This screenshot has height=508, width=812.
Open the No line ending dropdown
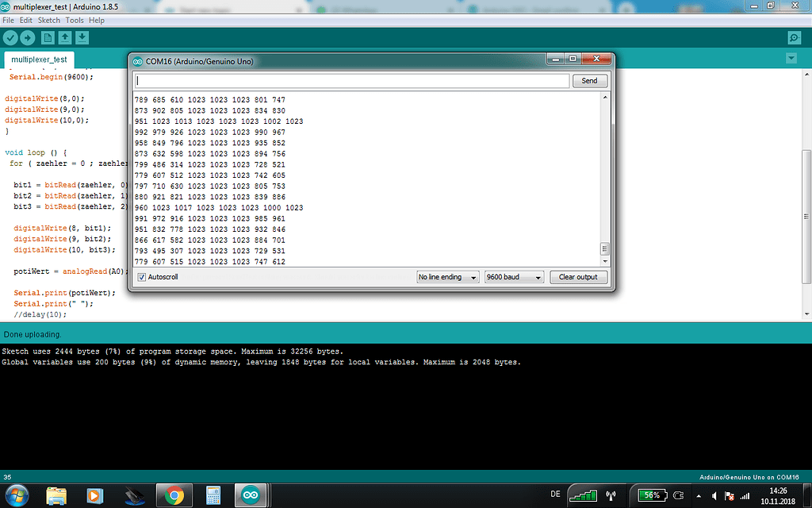pyautogui.click(x=448, y=277)
